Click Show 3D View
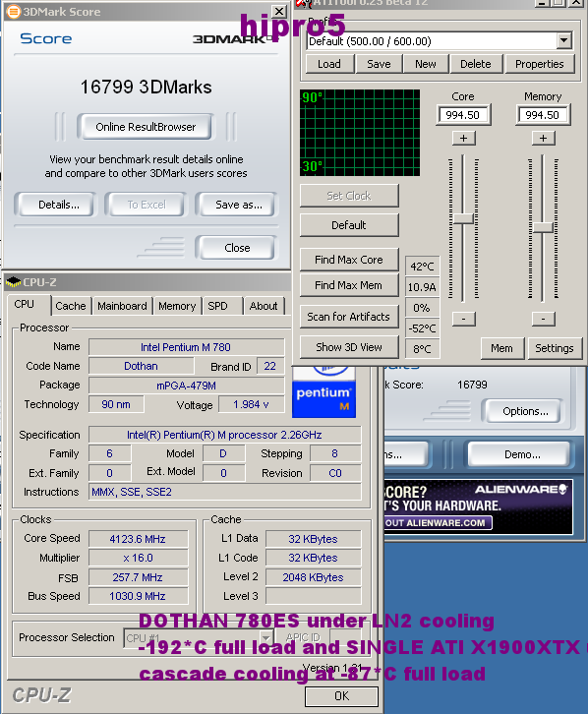Viewport: 588px width, 714px height. click(349, 347)
